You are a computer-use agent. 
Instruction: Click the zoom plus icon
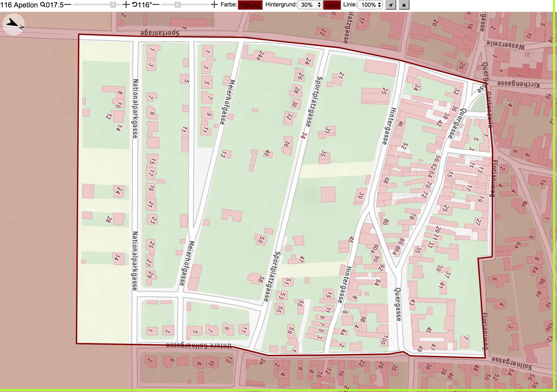(x=126, y=5)
